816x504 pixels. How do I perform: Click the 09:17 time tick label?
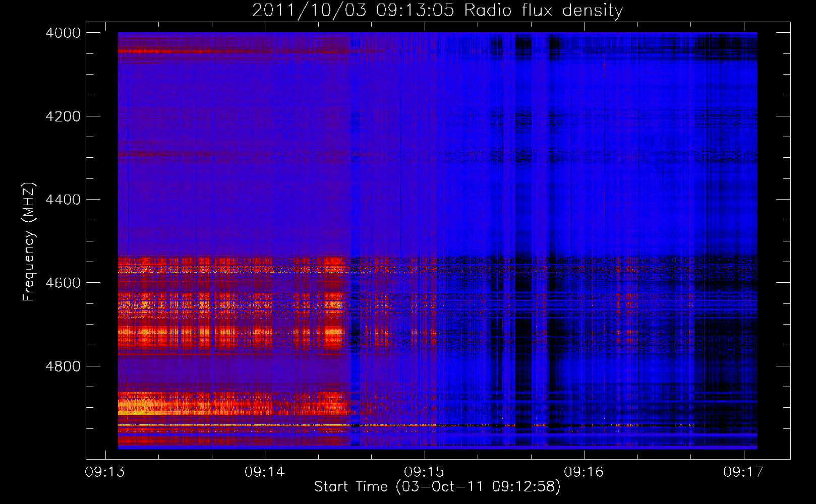point(743,472)
